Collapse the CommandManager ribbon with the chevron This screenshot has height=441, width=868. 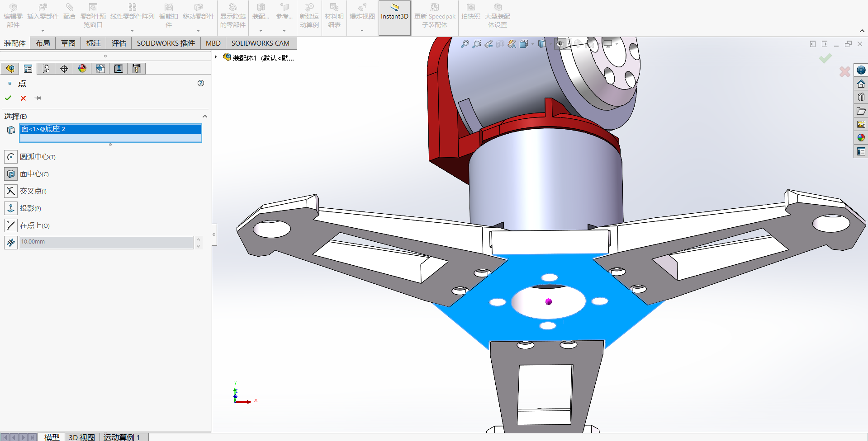862,31
